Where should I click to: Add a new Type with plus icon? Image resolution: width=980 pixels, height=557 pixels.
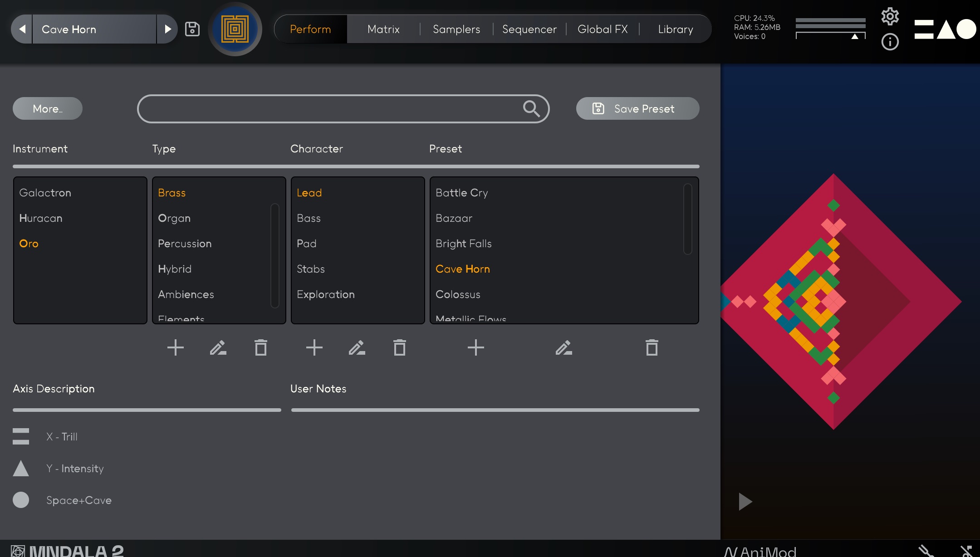pyautogui.click(x=176, y=348)
